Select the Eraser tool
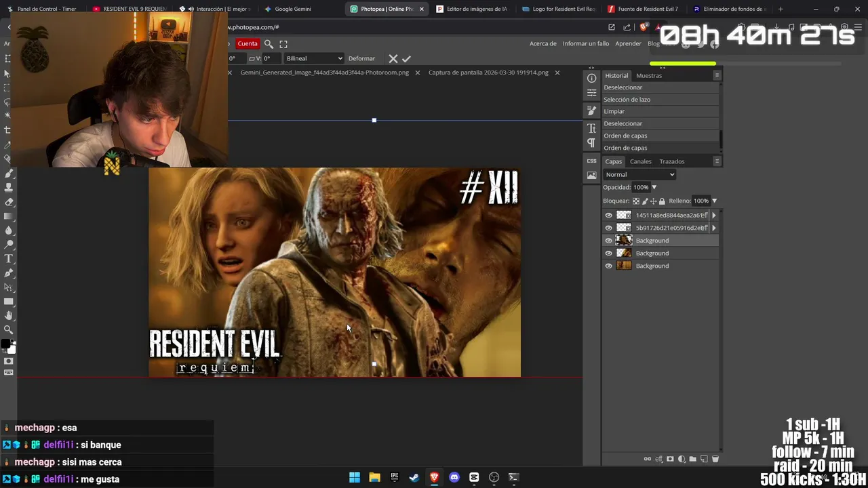The image size is (868, 488). (x=9, y=202)
